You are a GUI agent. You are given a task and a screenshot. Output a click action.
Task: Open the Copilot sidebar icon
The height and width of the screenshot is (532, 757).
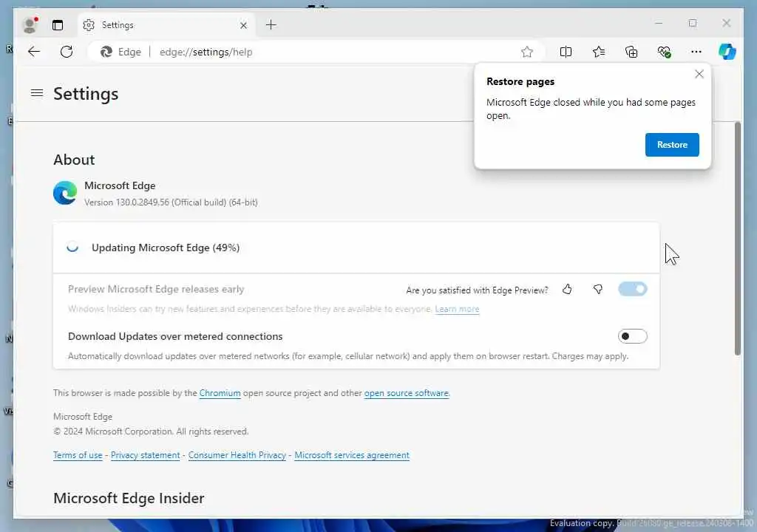tap(727, 51)
